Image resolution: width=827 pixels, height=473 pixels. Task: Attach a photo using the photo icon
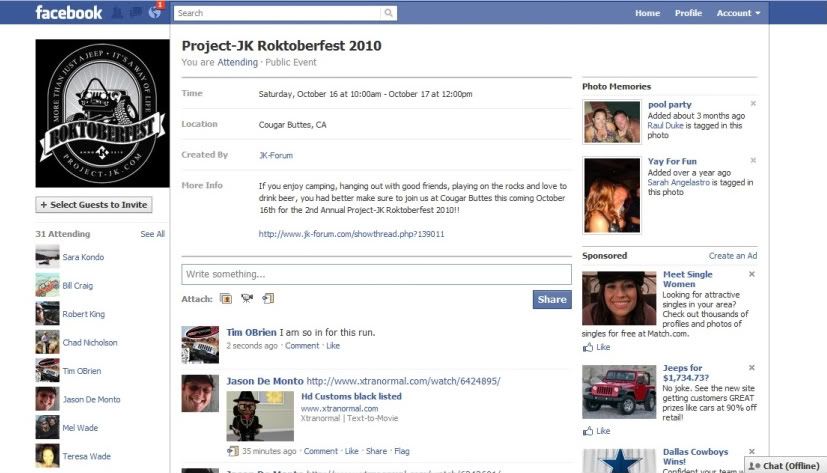click(x=226, y=299)
